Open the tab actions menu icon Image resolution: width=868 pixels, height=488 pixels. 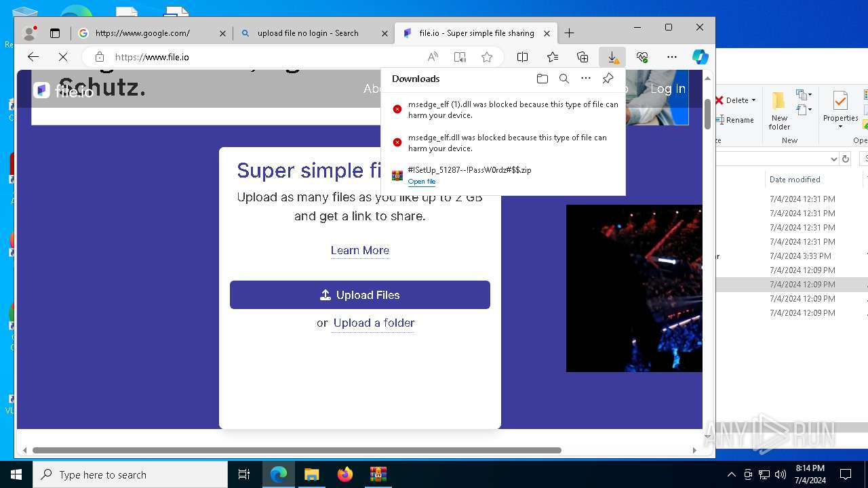[55, 33]
